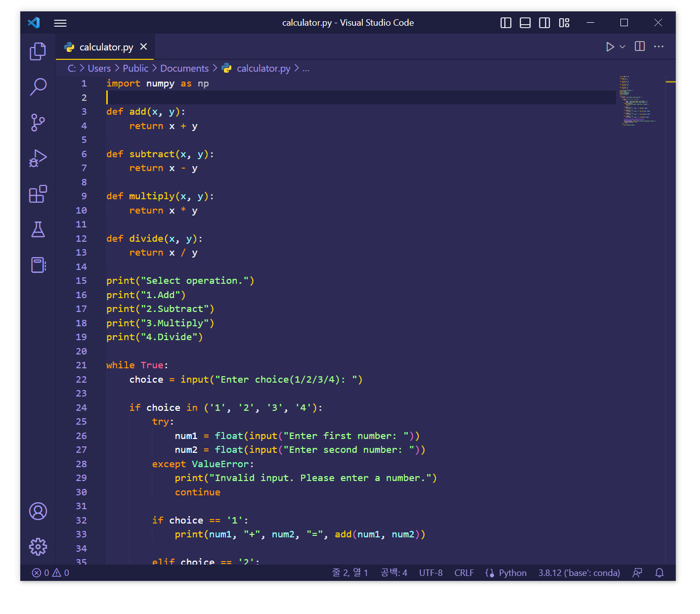Click the Users breadcrumb segment
The width and height of the screenshot is (700, 614).
coord(99,68)
